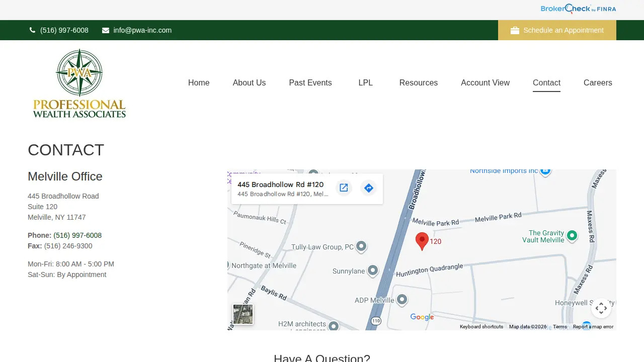Click the red 120 map pin

(x=422, y=241)
